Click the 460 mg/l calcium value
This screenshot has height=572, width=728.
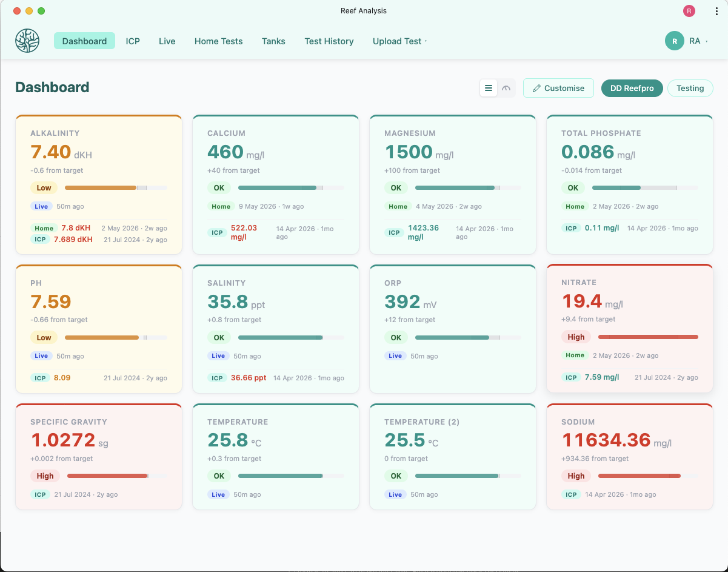click(x=236, y=152)
